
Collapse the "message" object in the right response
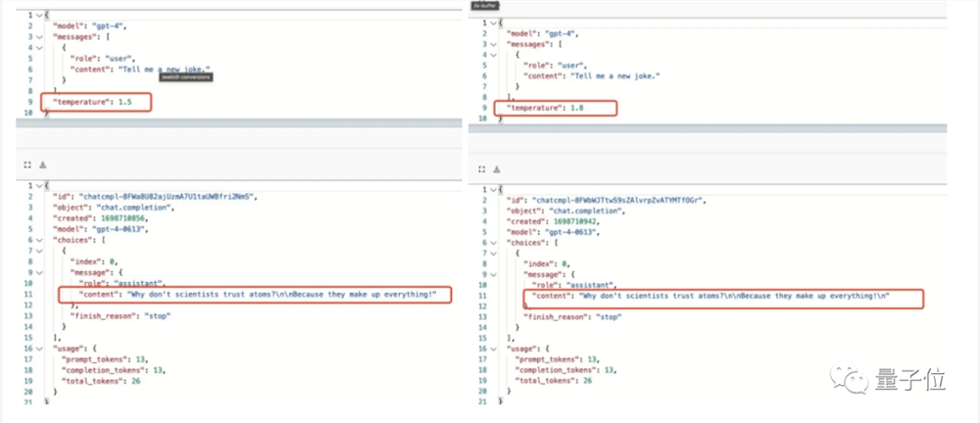point(493,274)
